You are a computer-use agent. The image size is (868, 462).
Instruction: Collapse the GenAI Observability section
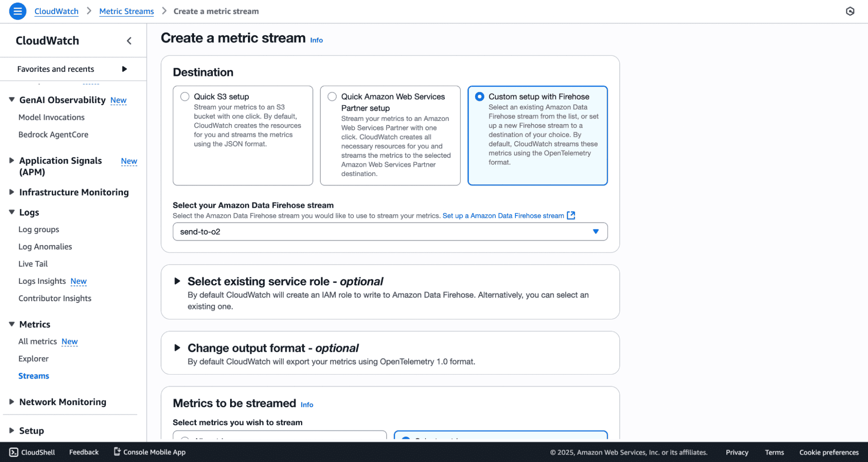click(11, 99)
